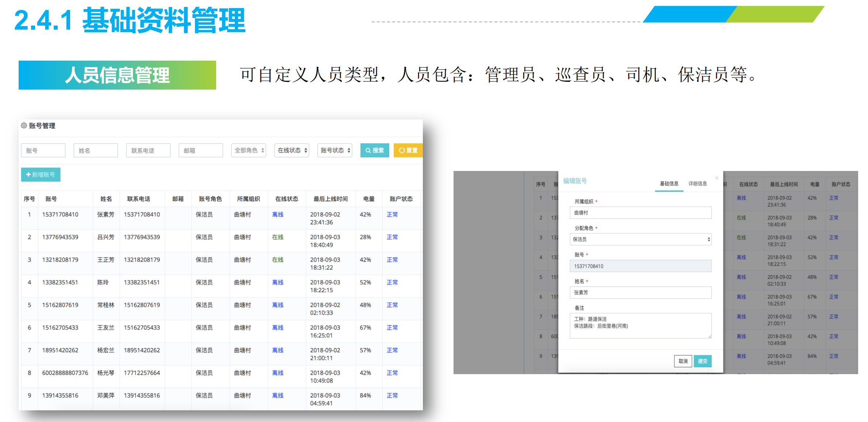This screenshot has height=422, width=868.
Task: Click the 新增账号 plus button
Action: (41, 175)
